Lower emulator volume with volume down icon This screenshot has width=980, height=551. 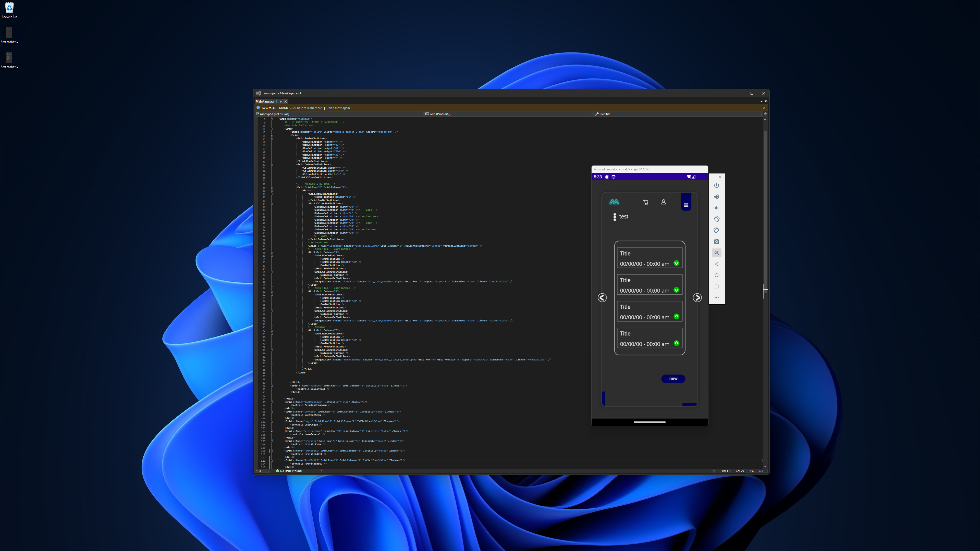point(716,208)
